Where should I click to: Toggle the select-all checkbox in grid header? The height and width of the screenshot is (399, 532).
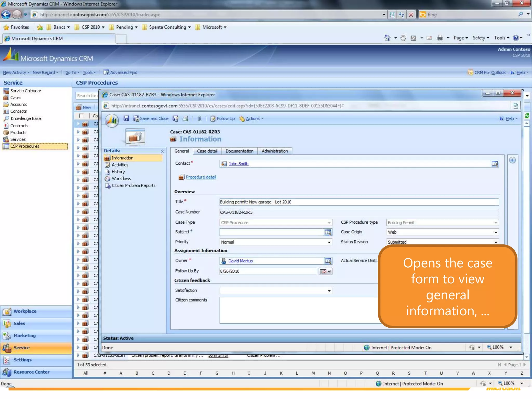point(81,116)
